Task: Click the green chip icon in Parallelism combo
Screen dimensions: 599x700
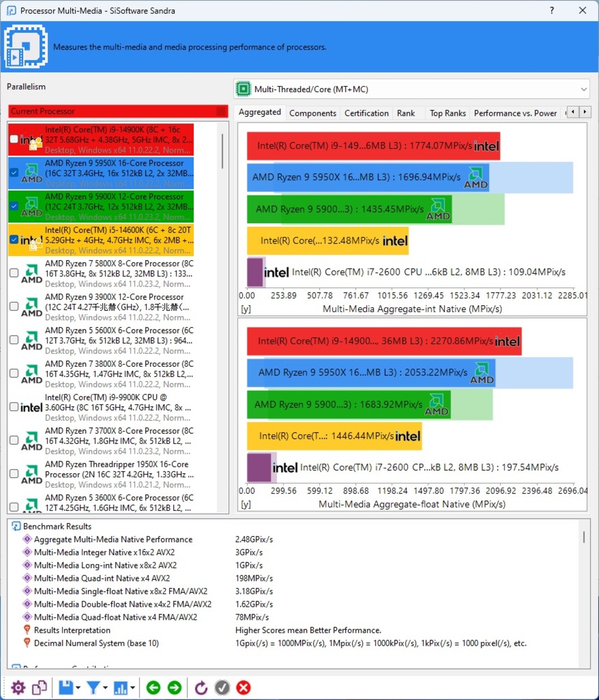Action: [243, 89]
